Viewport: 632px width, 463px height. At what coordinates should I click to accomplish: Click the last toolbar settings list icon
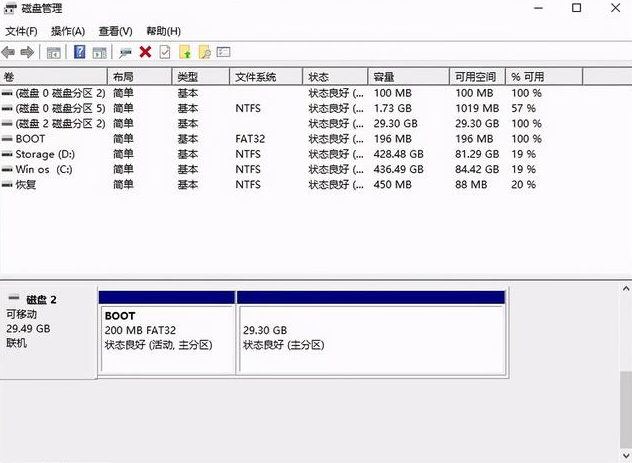(223, 52)
